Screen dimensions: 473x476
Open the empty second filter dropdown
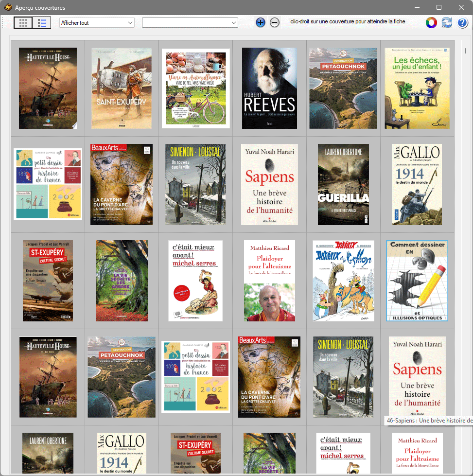click(190, 23)
